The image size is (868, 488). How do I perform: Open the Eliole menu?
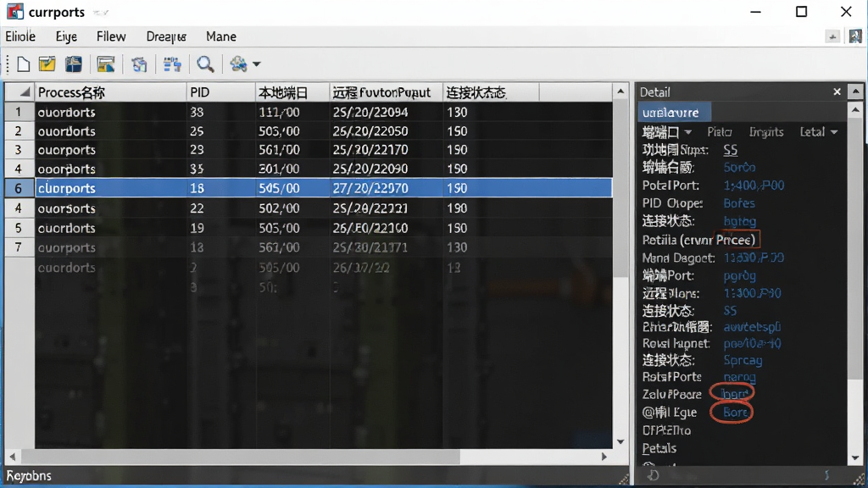[x=20, y=36]
